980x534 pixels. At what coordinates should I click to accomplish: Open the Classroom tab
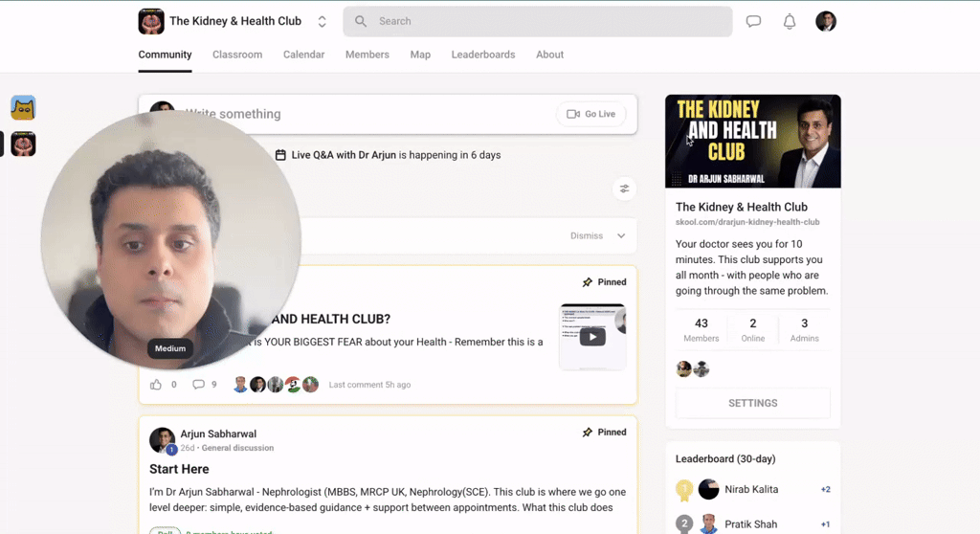click(237, 55)
